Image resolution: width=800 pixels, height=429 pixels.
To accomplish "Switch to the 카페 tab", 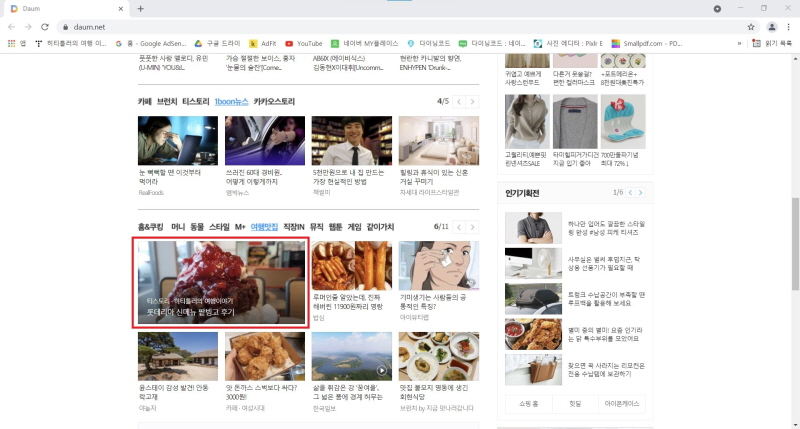I will coord(145,102).
